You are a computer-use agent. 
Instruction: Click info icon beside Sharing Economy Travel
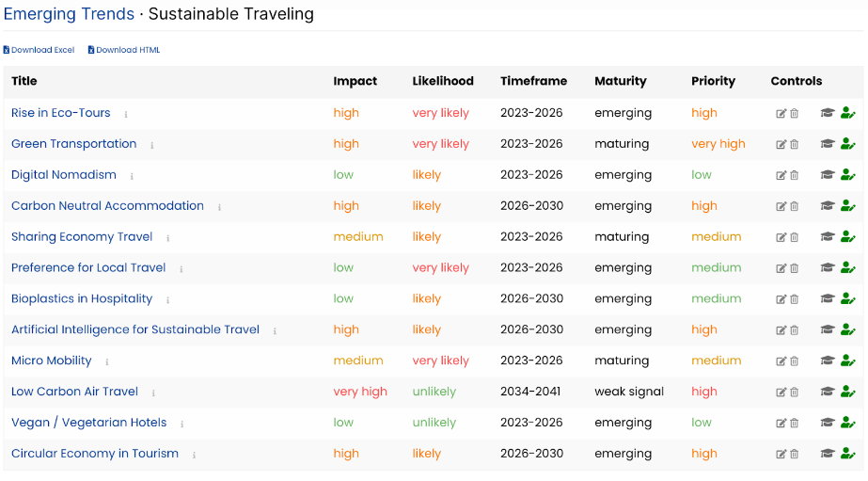tap(167, 238)
